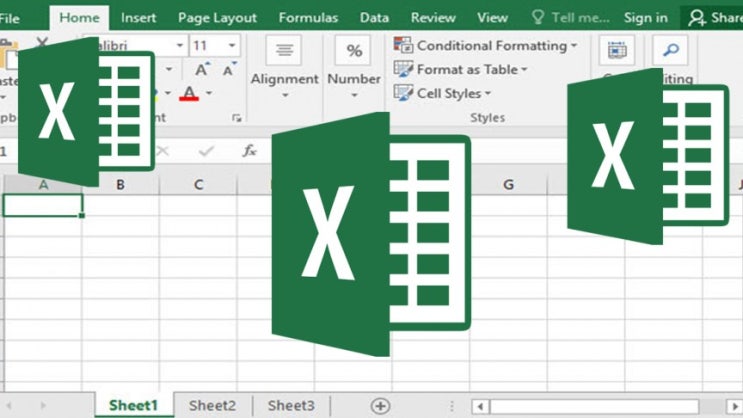Select column G header

tap(508, 184)
